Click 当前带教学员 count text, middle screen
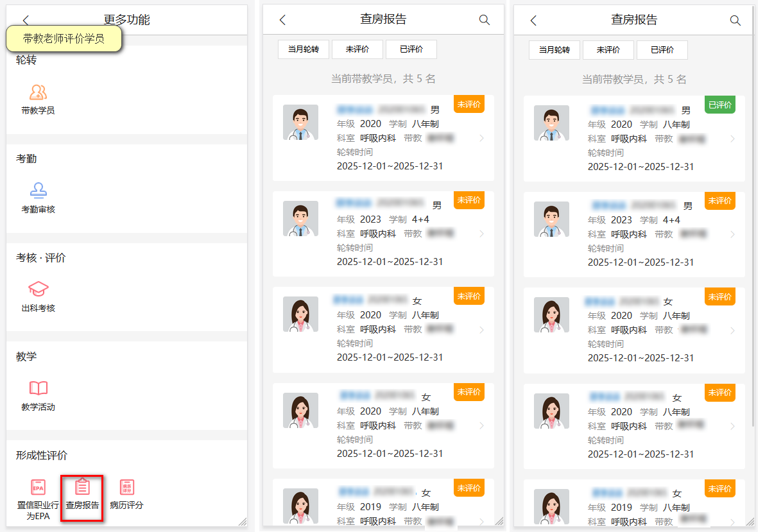The image size is (765, 532). point(383,78)
